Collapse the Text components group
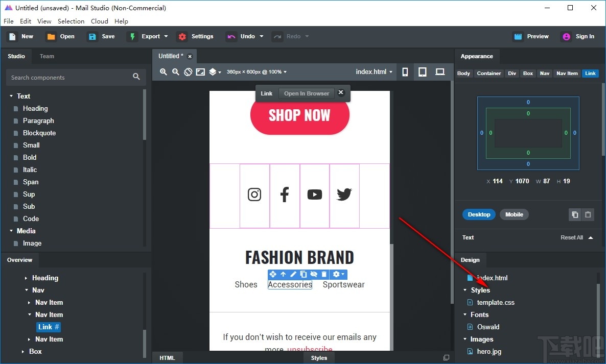Image resolution: width=606 pixels, height=364 pixels. [11, 96]
